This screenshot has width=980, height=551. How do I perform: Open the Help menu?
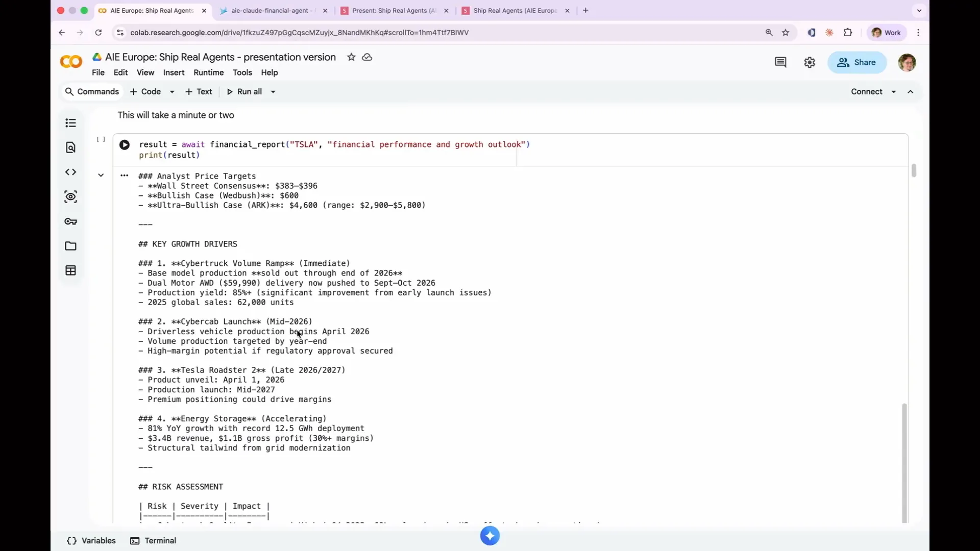pos(269,72)
